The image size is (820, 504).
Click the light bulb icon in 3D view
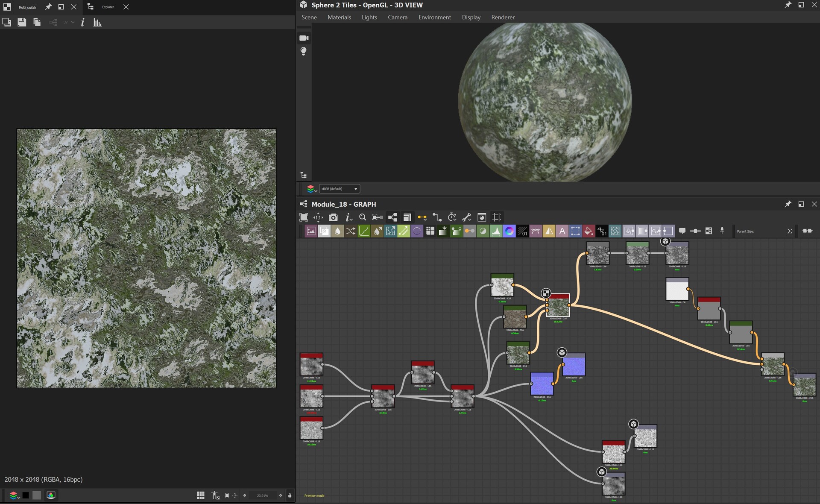click(304, 51)
